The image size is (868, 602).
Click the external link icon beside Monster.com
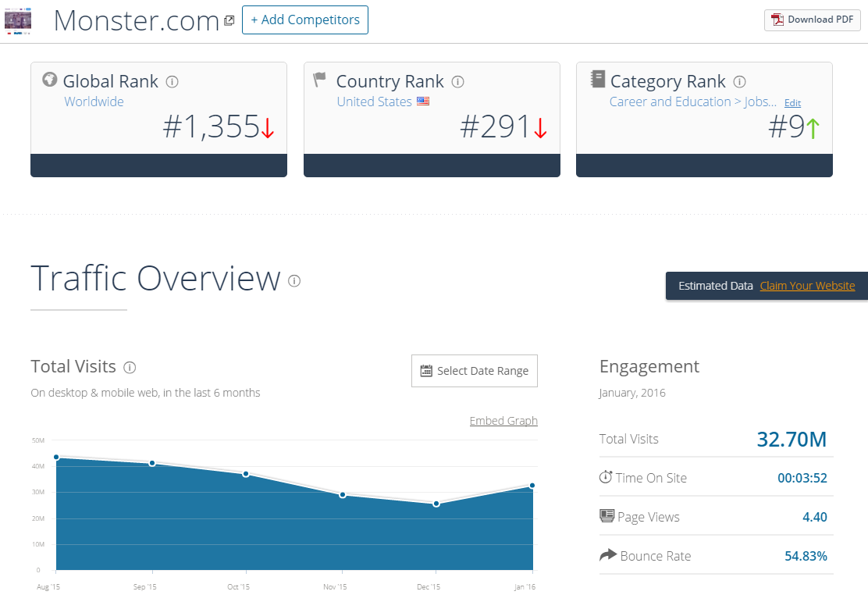(x=229, y=20)
